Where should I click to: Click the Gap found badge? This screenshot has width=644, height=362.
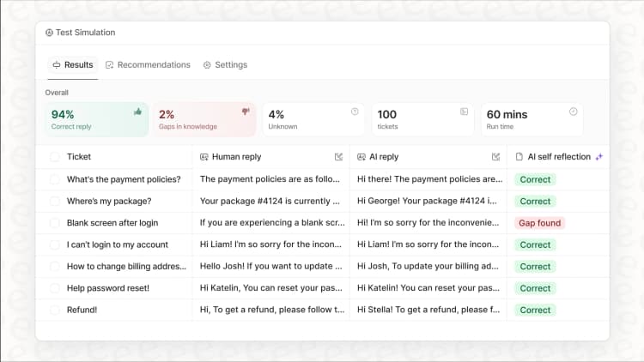540,223
